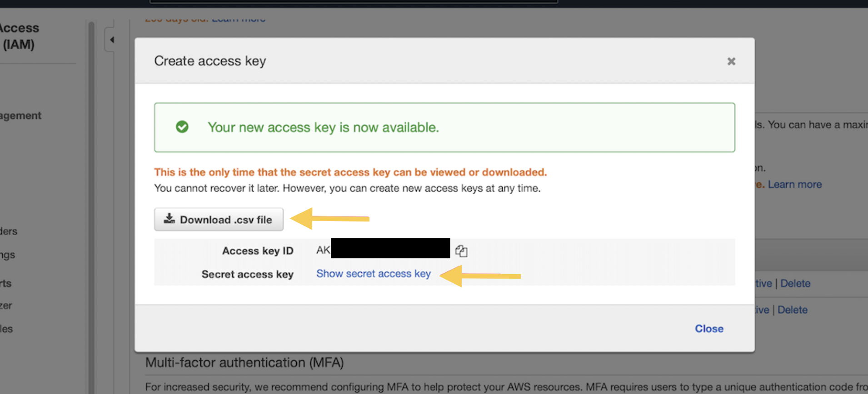Open Access analyzer in the sidebar

click(6, 305)
